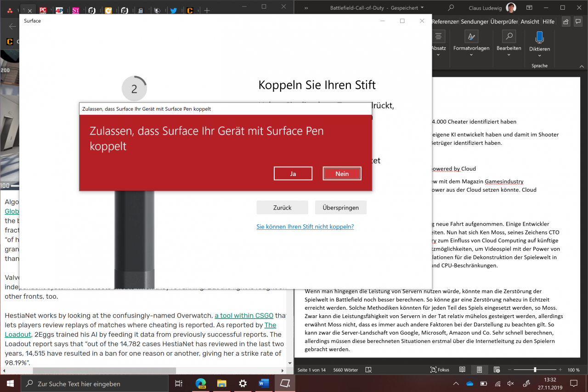Viewport: 588px width, 392px height.
Task: Click the Surface app taskbar icon
Action: click(x=285, y=383)
